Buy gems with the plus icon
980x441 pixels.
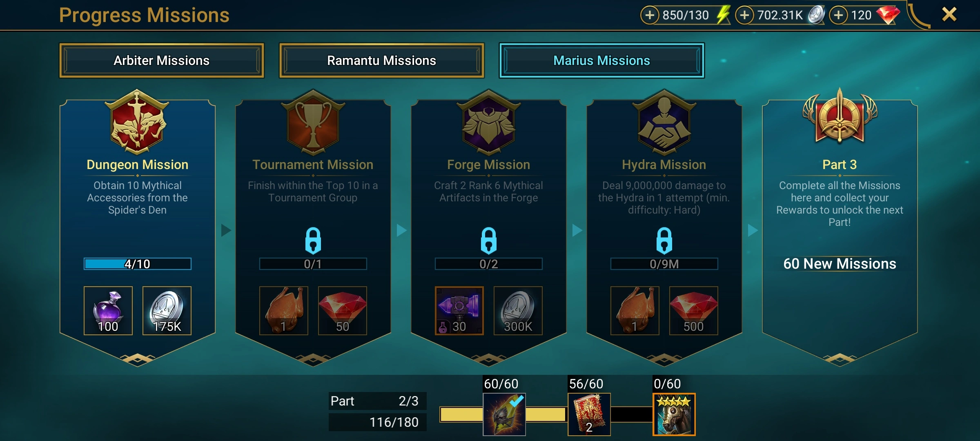tap(838, 15)
